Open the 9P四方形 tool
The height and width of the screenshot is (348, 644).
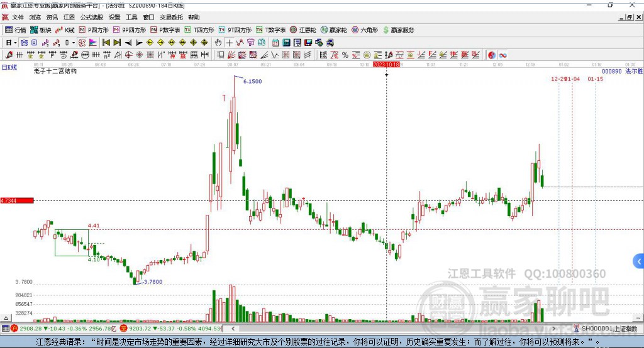coord(130,30)
